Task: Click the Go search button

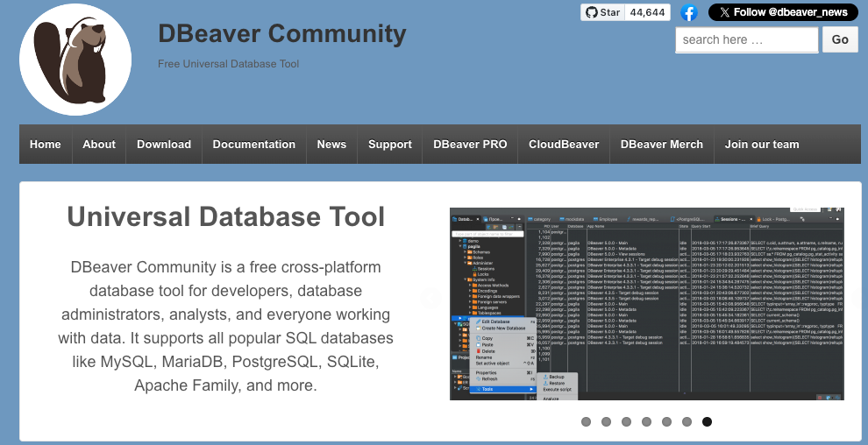Action: (x=840, y=39)
